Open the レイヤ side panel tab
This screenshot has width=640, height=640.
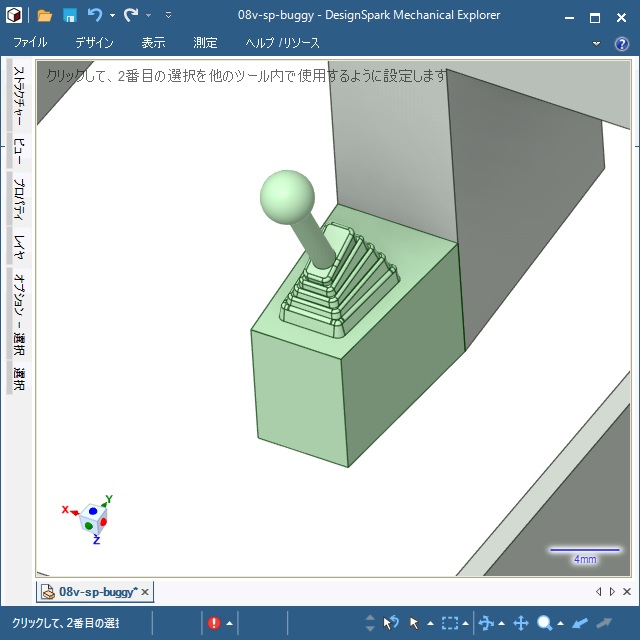[18, 246]
